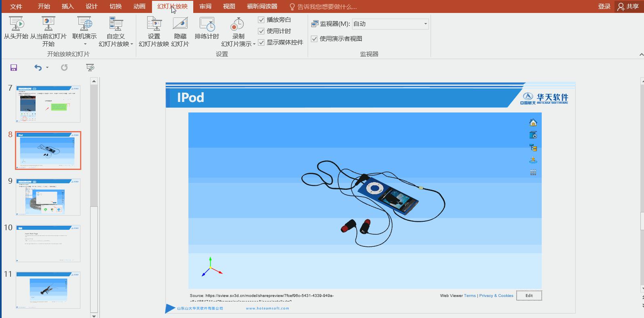Open the 监视器 monitor dropdown
This screenshot has width=644, height=318.
point(425,24)
